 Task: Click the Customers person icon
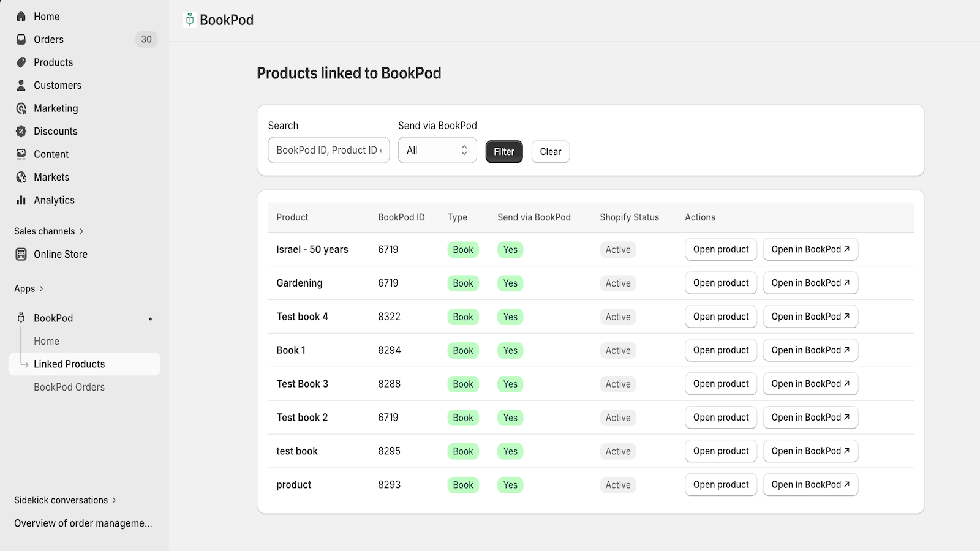(x=21, y=85)
